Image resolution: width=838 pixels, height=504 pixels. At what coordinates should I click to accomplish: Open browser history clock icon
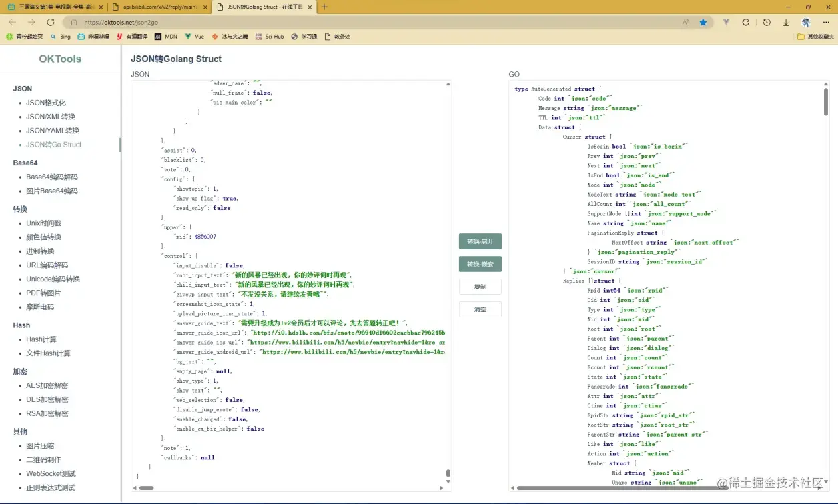coord(767,22)
